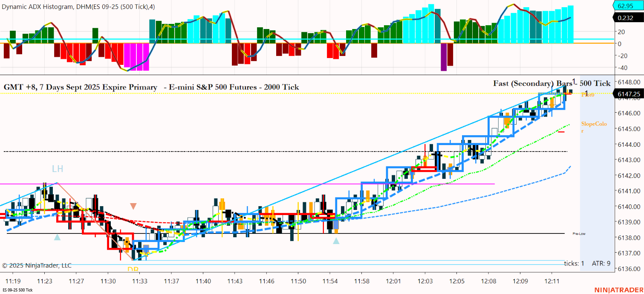
Task: Click the 6136.00 price axis label
Action: pyautogui.click(x=629, y=269)
